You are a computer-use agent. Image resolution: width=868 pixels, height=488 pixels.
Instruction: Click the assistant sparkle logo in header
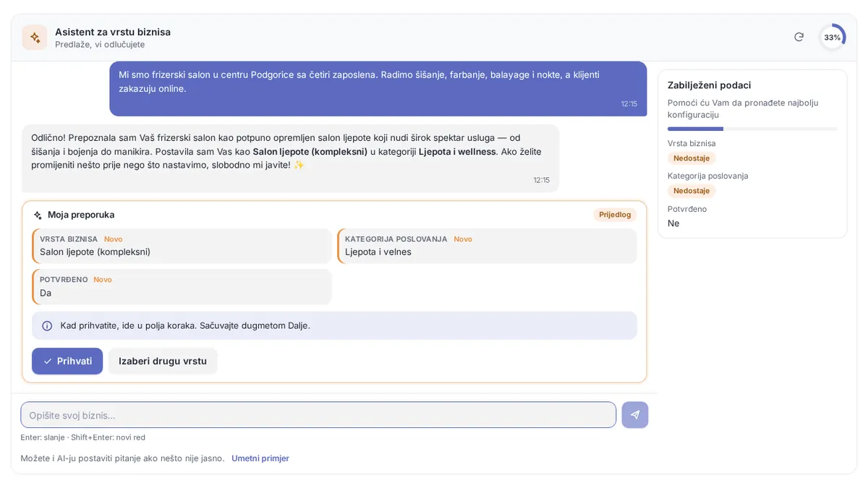coord(35,38)
